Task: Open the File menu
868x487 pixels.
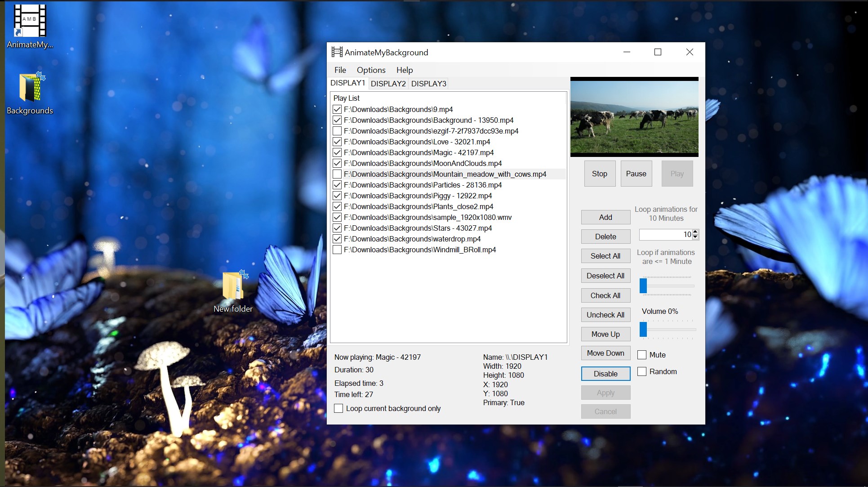Action: 340,70
